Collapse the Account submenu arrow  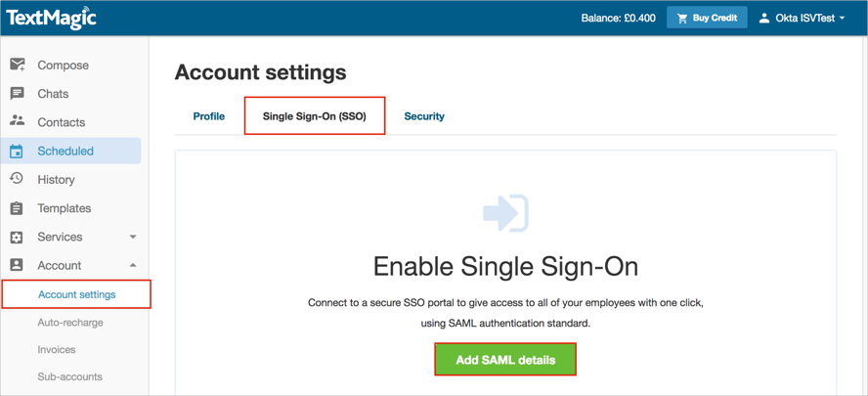(x=133, y=266)
